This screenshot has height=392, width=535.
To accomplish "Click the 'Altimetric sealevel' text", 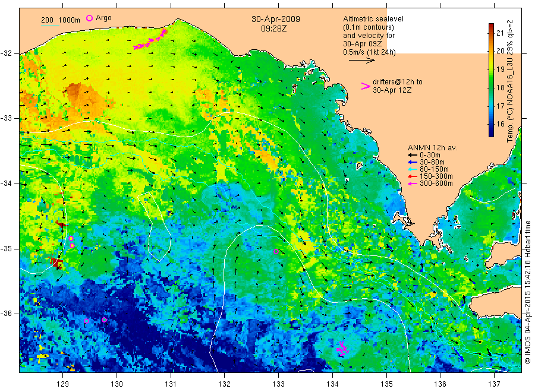I will click(x=373, y=19).
